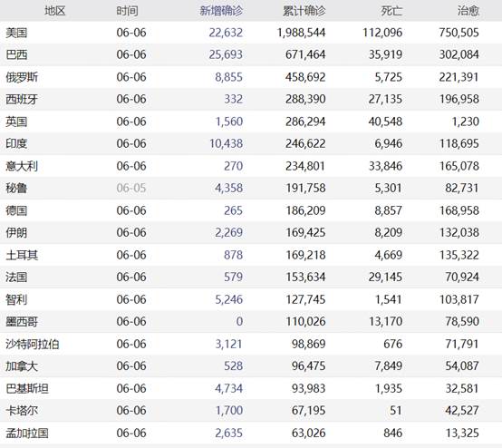Open the 西班牙 region entry
The height and width of the screenshot is (448, 502).
22,100
